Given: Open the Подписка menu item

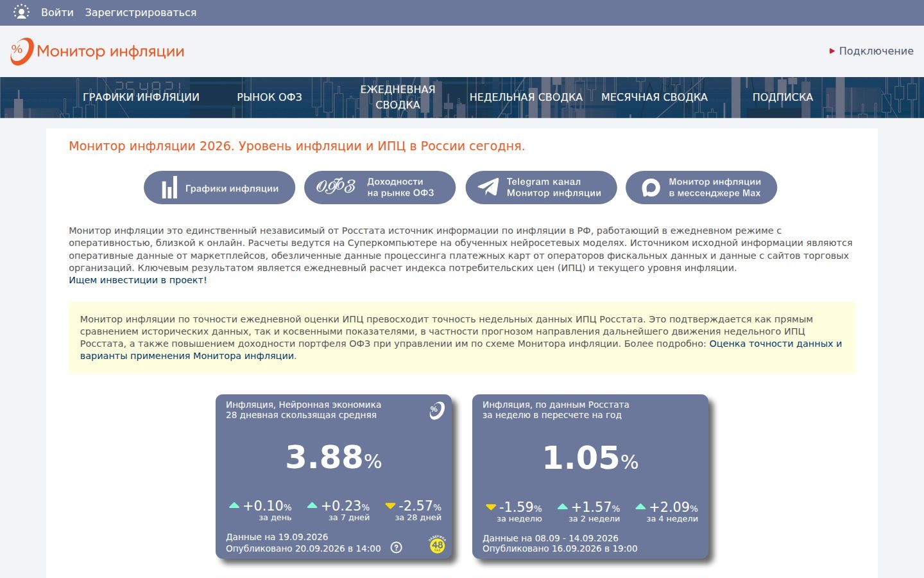Looking at the screenshot, I should coord(783,97).
